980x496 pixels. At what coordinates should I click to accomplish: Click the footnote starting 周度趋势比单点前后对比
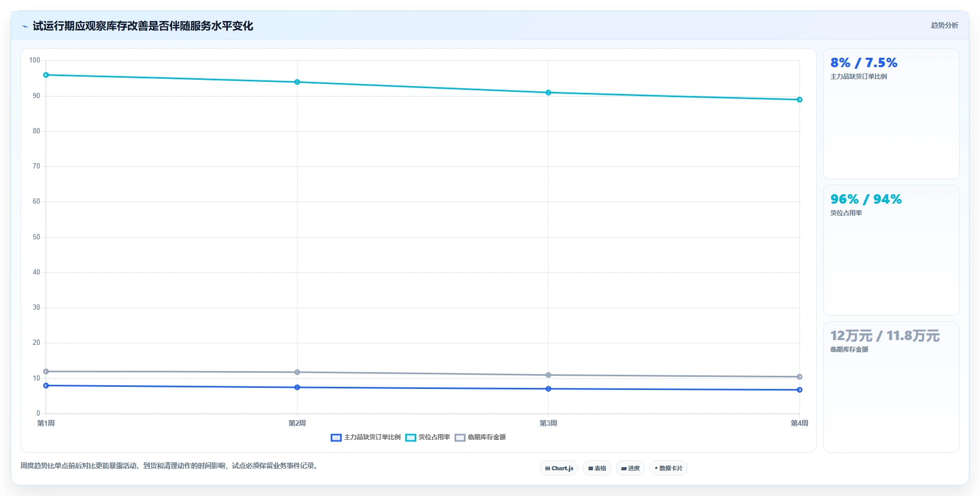point(170,466)
